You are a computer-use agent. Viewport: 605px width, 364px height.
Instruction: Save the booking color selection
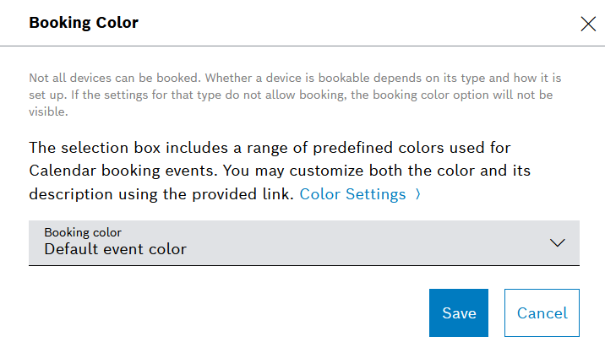coord(459,313)
